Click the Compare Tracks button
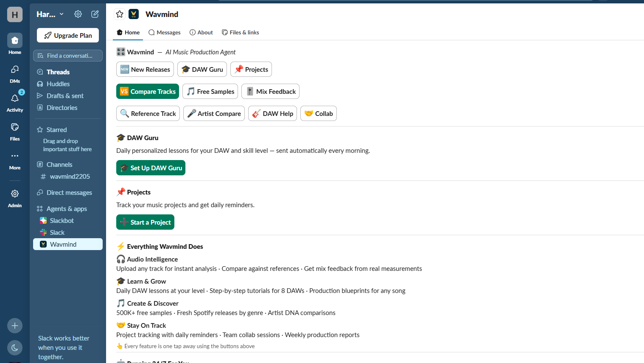Viewport: 644px width, 363px height. point(148,91)
